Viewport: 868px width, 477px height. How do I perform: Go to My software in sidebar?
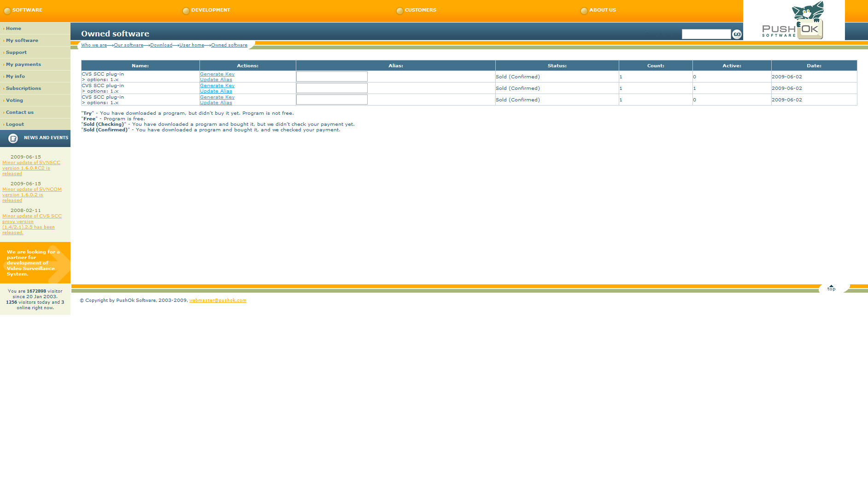22,41
